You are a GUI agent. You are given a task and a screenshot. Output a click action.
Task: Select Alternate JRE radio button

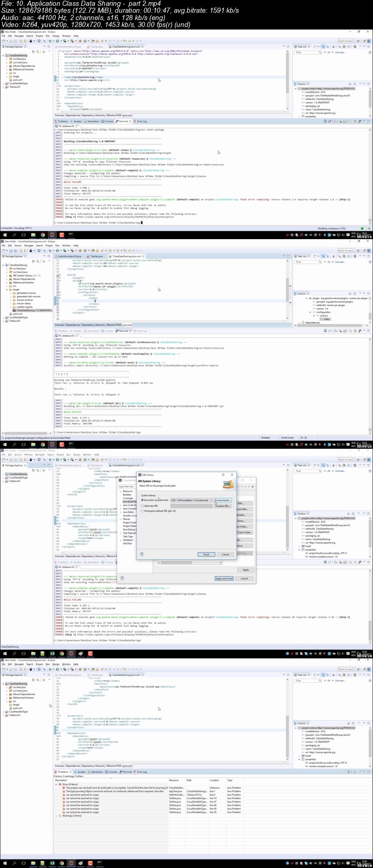(x=142, y=506)
